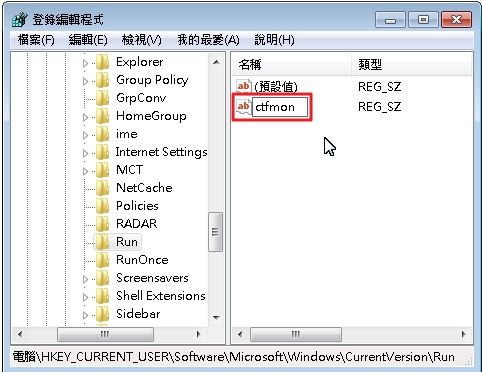The height and width of the screenshot is (372, 482).
Task: Click tree pane scroll right arrow
Action: tap(199, 334)
